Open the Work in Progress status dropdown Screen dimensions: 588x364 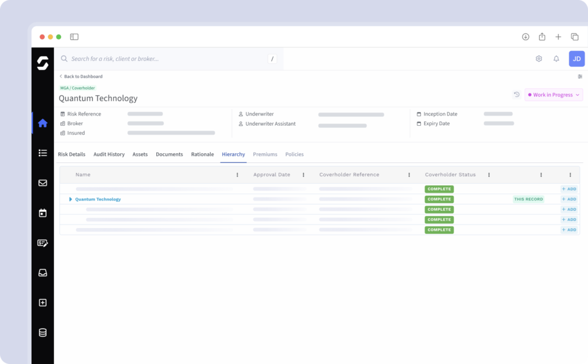click(x=553, y=95)
